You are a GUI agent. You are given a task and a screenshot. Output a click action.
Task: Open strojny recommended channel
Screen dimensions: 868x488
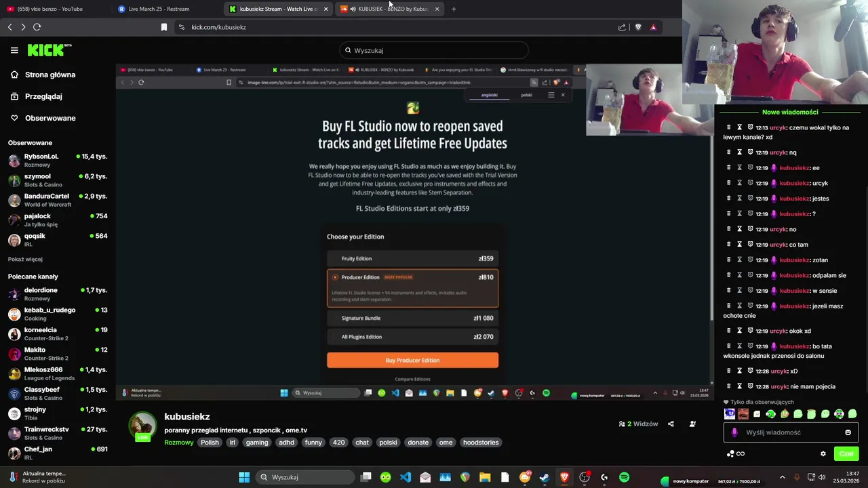[x=58, y=413]
